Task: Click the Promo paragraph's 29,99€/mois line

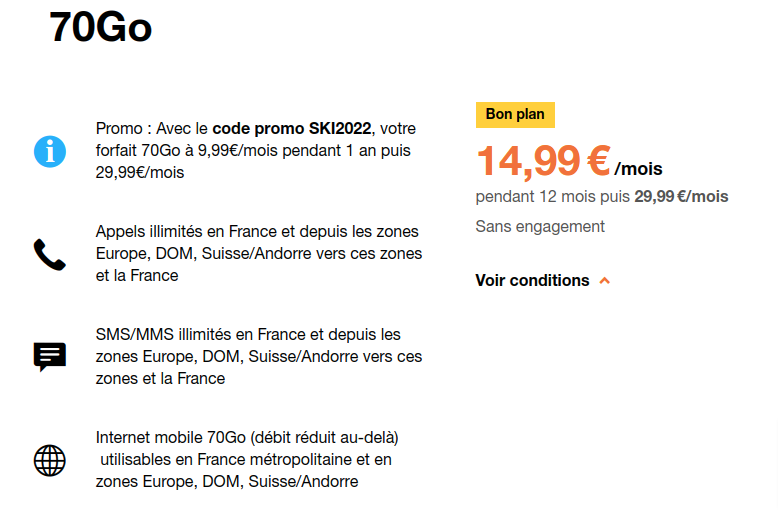Action: click(140, 173)
